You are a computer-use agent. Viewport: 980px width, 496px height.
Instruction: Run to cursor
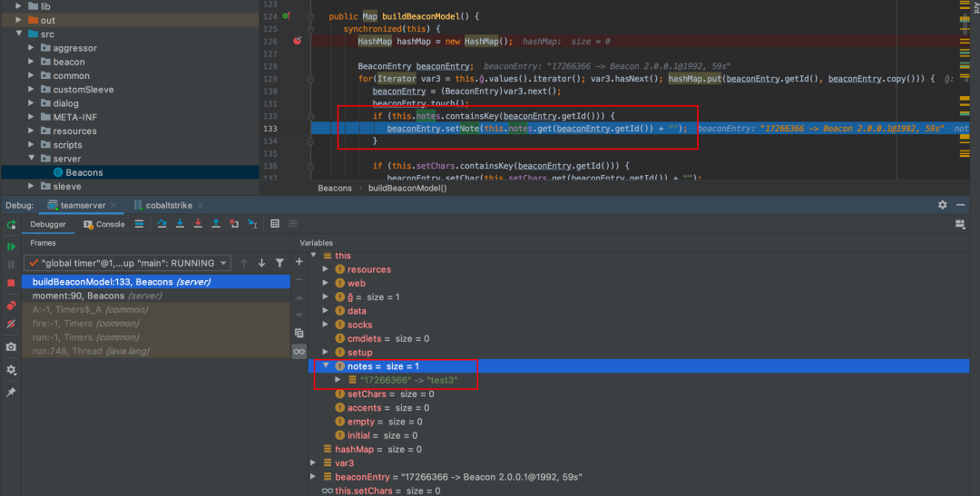click(x=252, y=224)
